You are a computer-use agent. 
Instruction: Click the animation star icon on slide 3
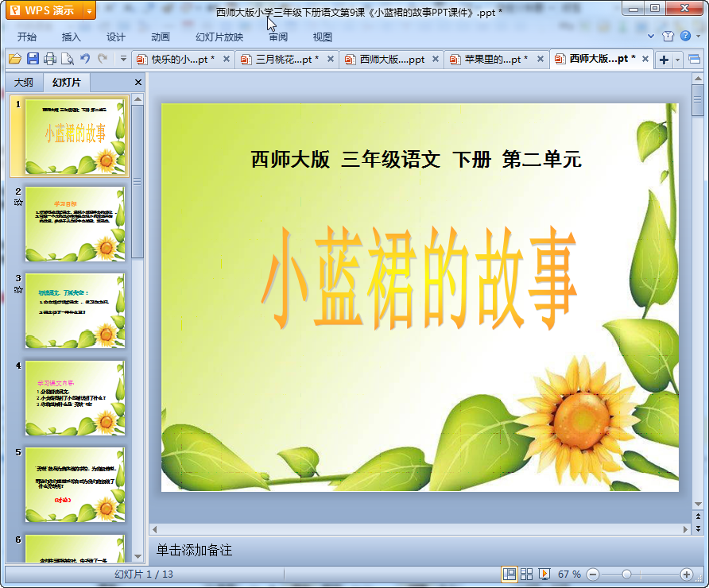[x=18, y=289]
